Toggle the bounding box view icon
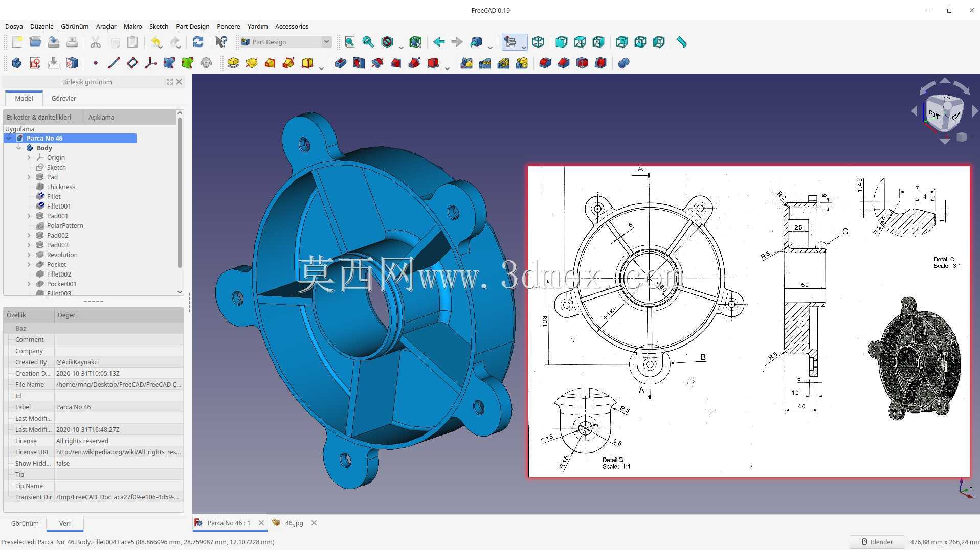The image size is (980, 550). tap(415, 42)
